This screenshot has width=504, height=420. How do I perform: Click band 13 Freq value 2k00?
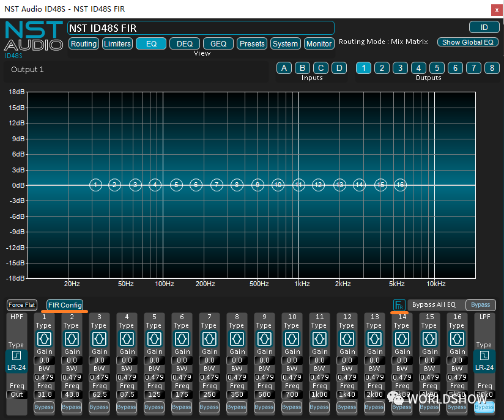point(374,394)
